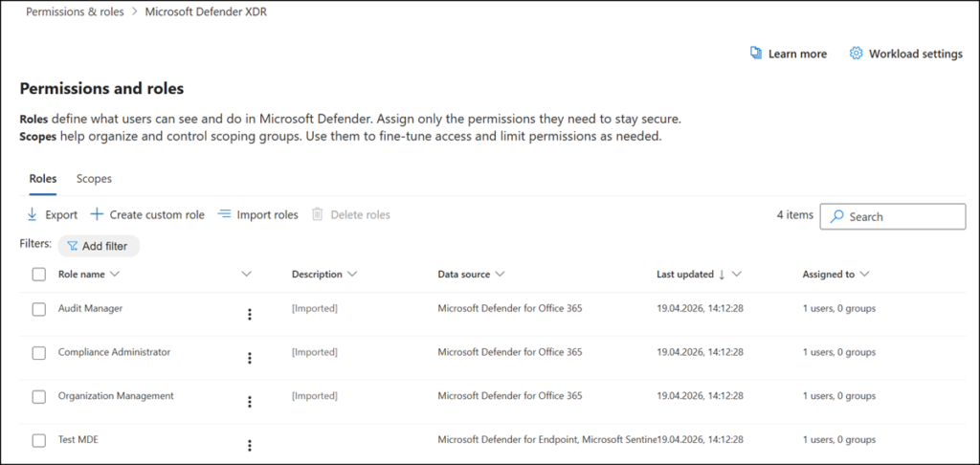Click the Description column header text
This screenshot has height=465, width=980.
pyautogui.click(x=317, y=275)
